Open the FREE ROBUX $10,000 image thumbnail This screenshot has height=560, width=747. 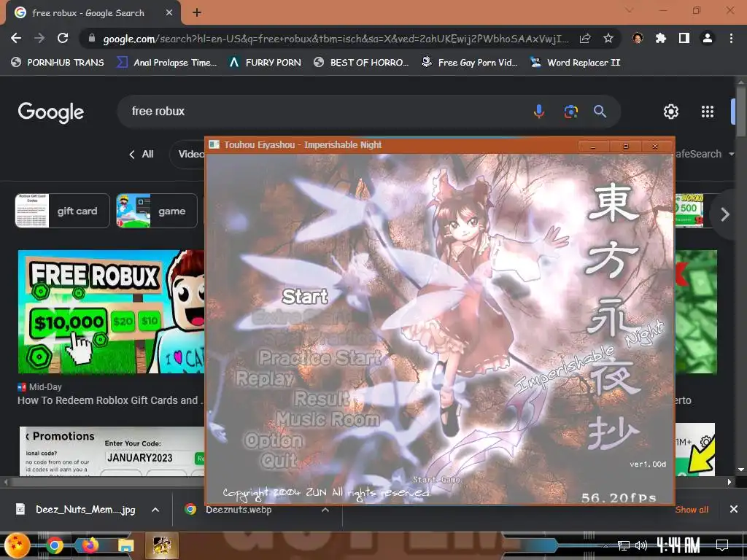click(111, 312)
